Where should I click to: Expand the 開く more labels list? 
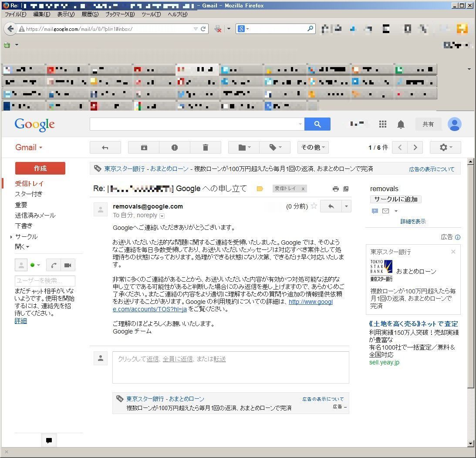coord(22,247)
